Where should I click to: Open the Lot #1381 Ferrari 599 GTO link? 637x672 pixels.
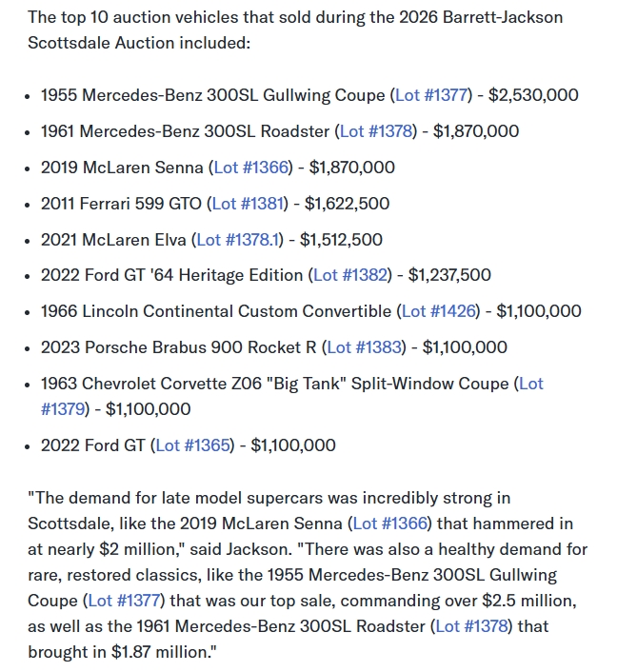(x=249, y=204)
